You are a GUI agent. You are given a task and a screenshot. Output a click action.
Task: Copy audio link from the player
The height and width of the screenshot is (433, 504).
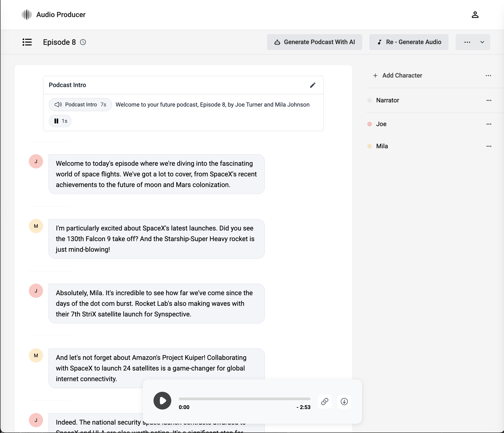click(x=325, y=401)
